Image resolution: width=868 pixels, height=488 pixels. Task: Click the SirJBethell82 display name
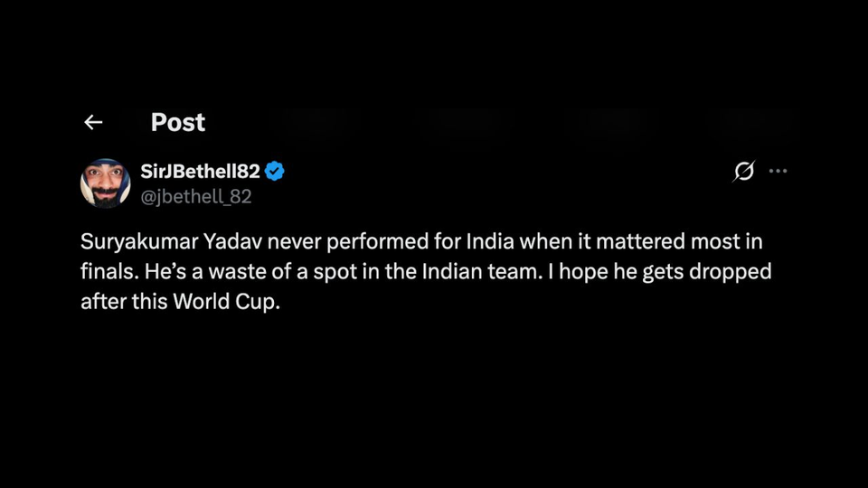(200, 171)
